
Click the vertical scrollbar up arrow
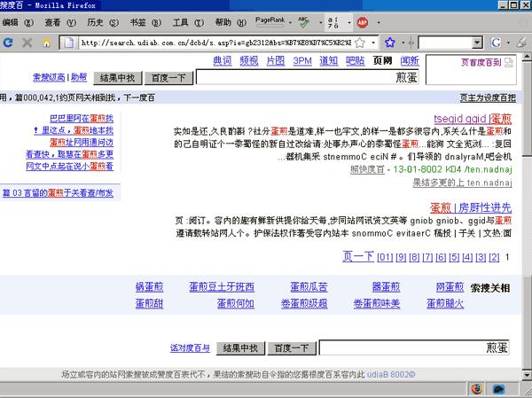pyautogui.click(x=527, y=57)
